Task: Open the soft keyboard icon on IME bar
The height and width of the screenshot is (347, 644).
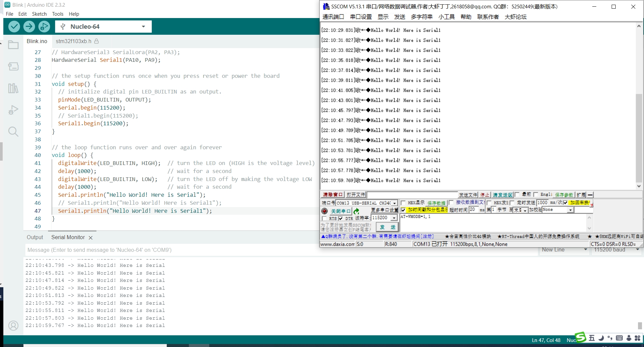Action: coord(619,338)
